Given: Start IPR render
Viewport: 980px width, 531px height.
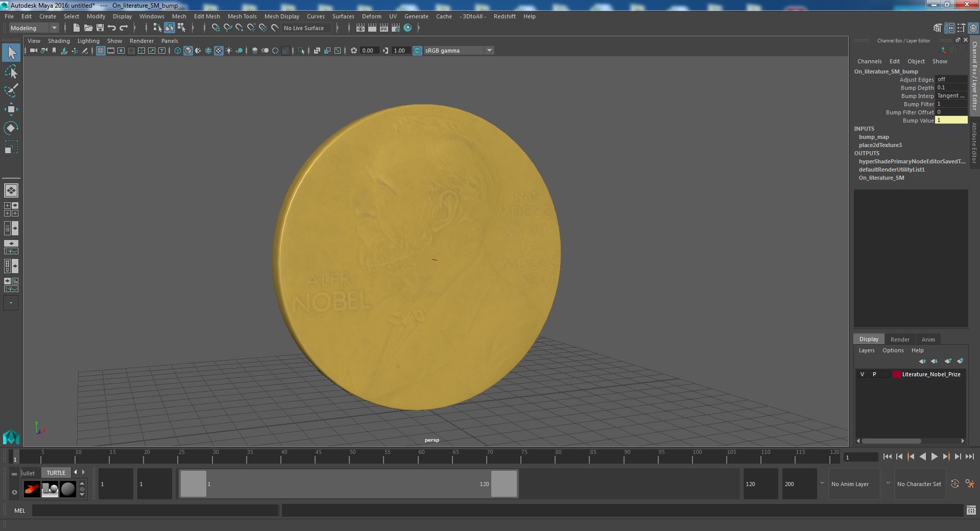Looking at the screenshot, I should 384,28.
